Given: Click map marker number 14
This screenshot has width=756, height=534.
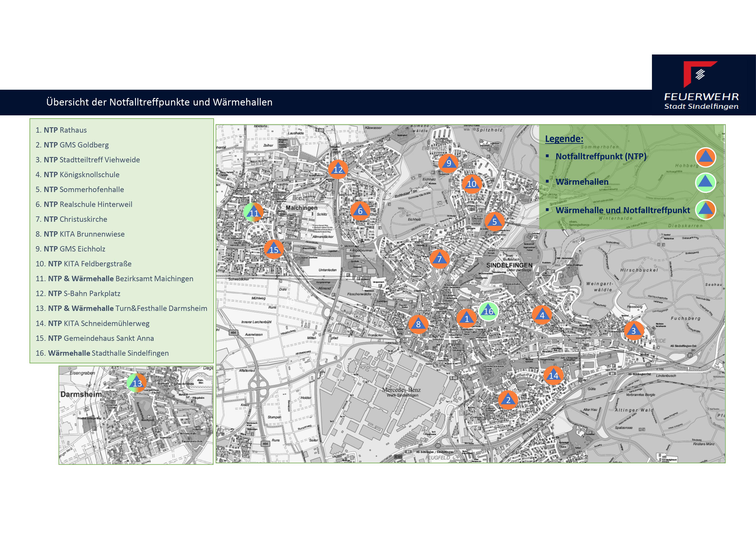Looking at the screenshot, I should (x=553, y=375).
